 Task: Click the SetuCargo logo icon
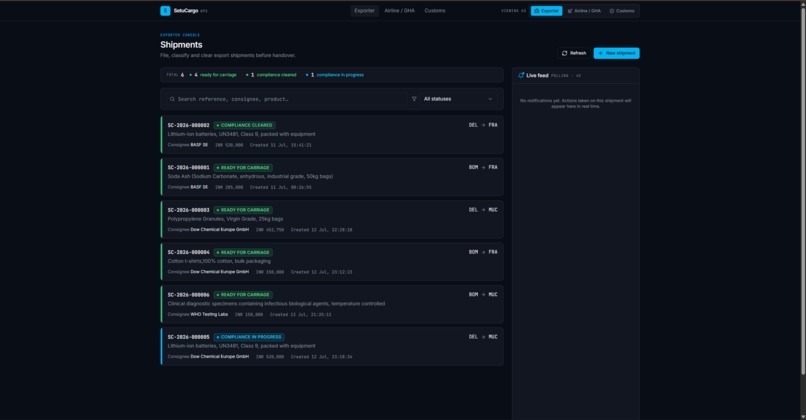click(x=165, y=11)
